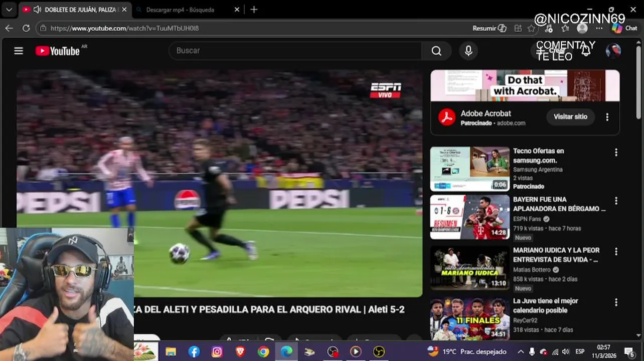Click the address bar URL
Screen dimensions: 644x361
(x=125, y=28)
